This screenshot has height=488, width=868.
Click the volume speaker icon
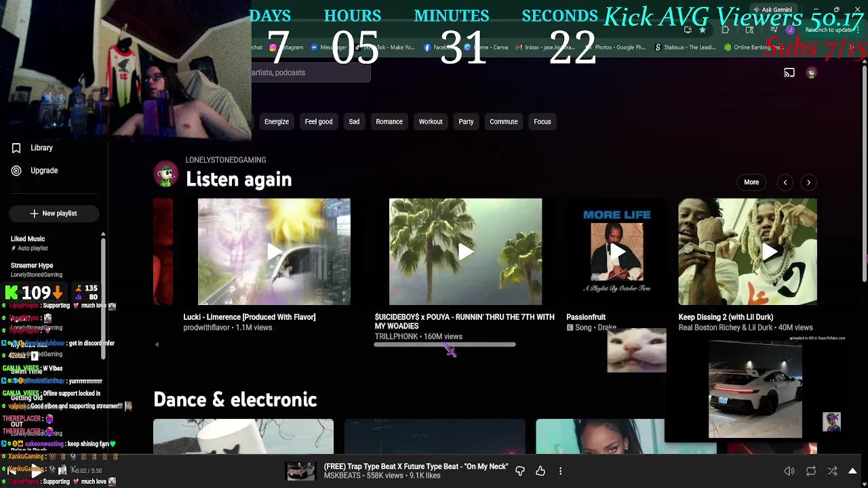[x=789, y=471]
